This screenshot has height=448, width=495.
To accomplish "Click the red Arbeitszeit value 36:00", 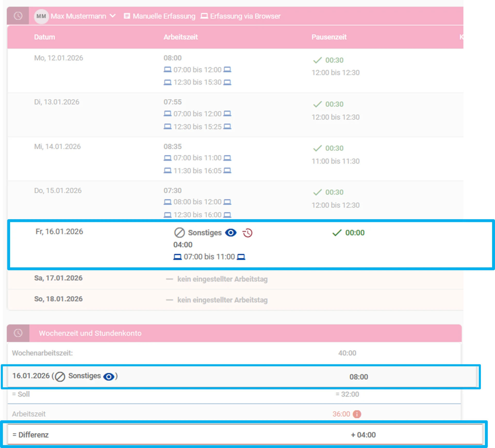I will (341, 414).
